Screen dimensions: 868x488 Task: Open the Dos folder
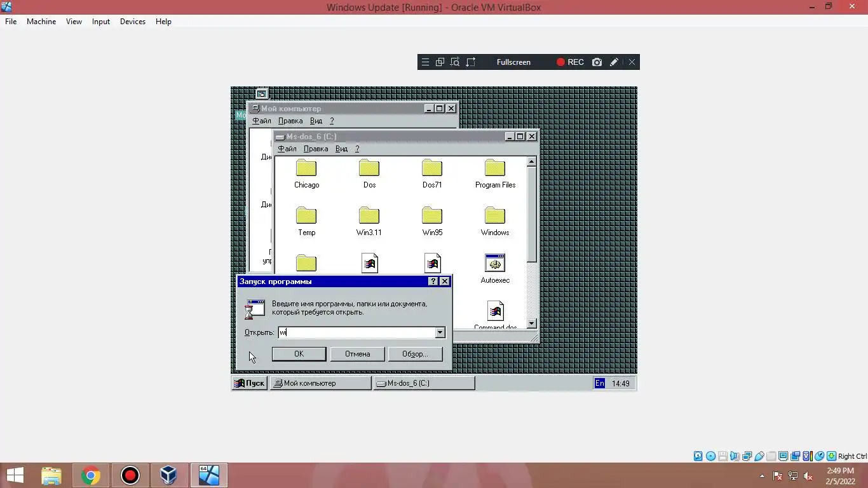click(369, 174)
